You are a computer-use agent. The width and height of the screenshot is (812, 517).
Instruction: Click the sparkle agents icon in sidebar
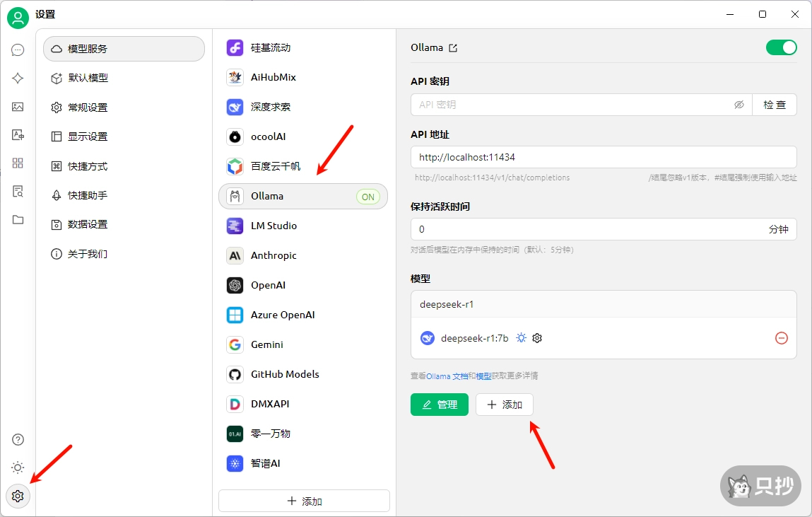pyautogui.click(x=18, y=79)
